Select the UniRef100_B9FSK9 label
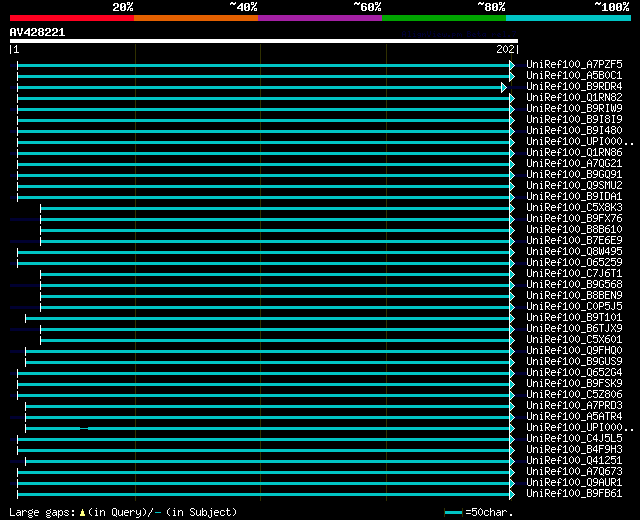 574,384
